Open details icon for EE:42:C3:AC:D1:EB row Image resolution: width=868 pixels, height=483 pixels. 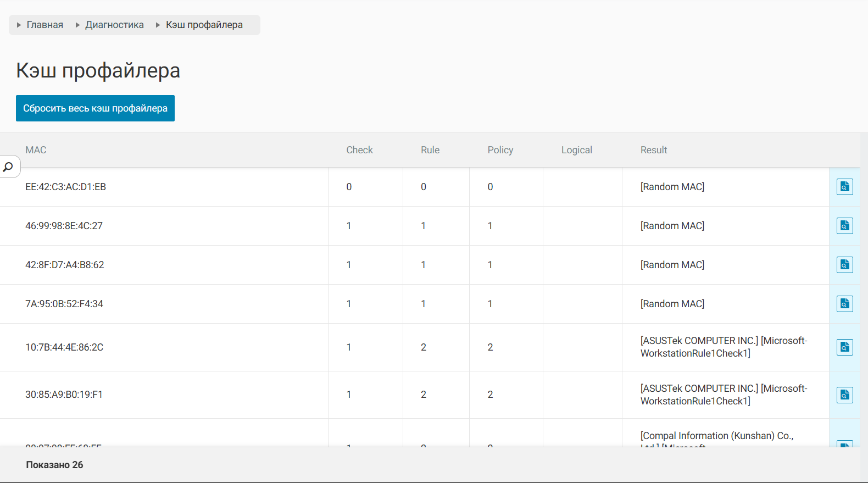pos(844,187)
